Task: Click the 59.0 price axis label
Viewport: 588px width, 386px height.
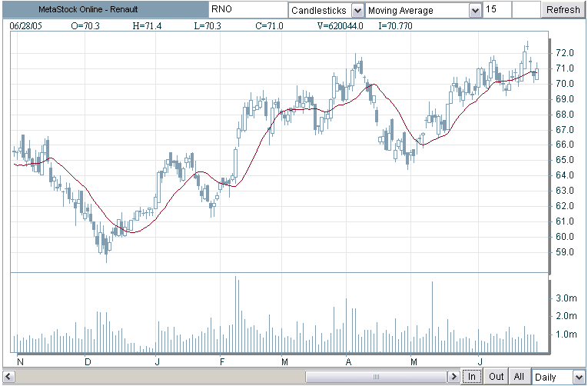Action: coord(565,252)
